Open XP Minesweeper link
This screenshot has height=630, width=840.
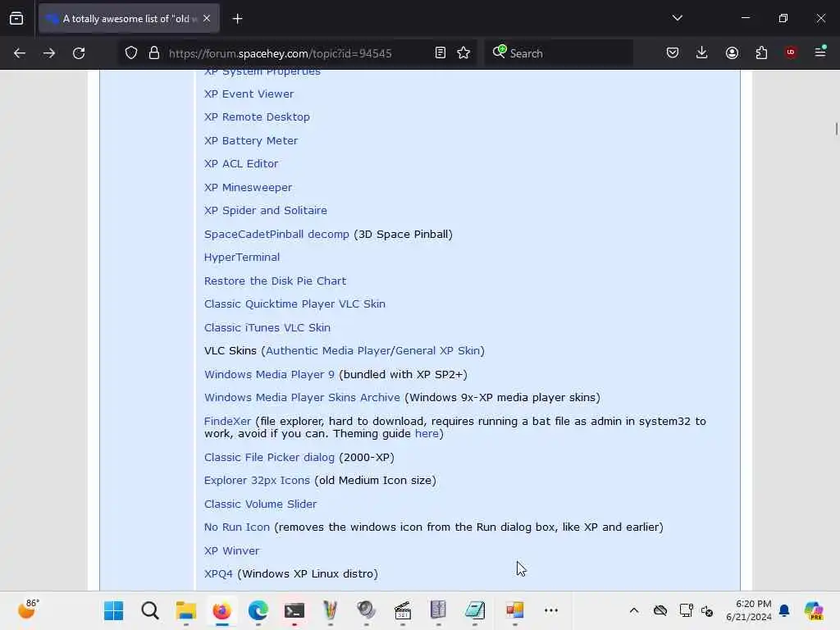248,188
